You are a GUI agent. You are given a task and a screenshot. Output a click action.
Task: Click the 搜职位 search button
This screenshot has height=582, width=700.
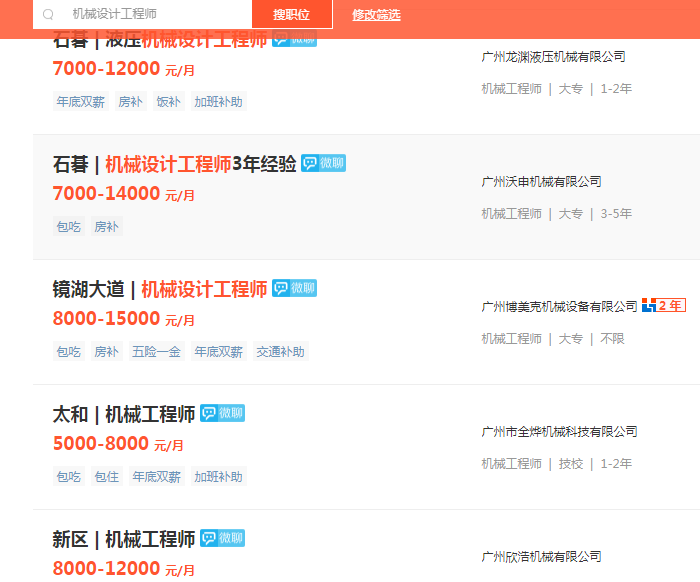tap(291, 15)
